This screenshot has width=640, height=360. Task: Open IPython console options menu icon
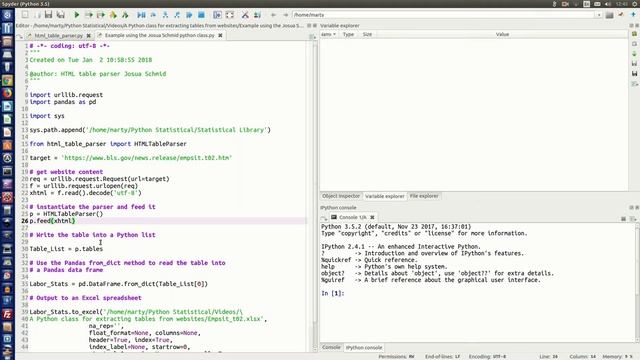(633, 219)
